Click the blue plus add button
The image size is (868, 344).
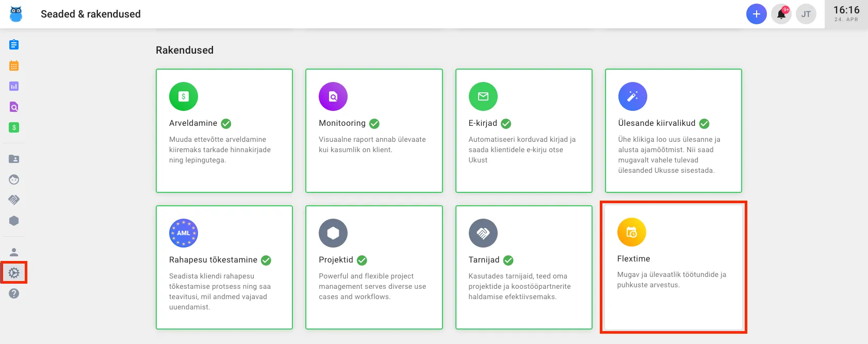(756, 14)
